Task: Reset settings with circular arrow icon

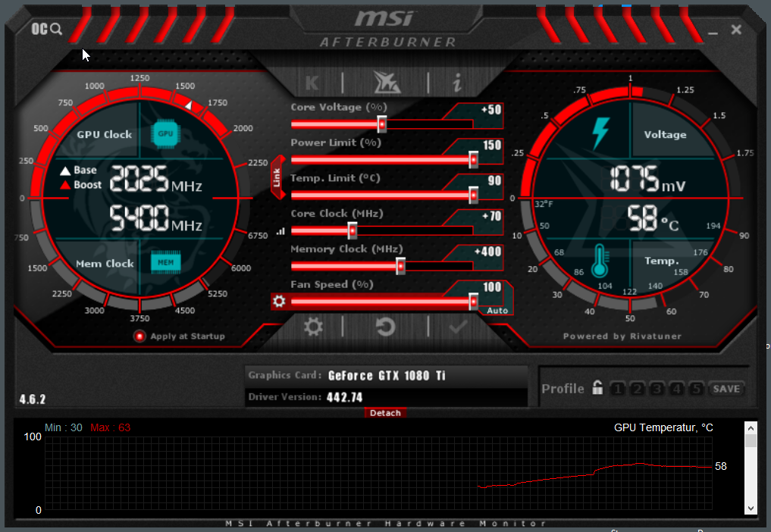Action: click(386, 327)
